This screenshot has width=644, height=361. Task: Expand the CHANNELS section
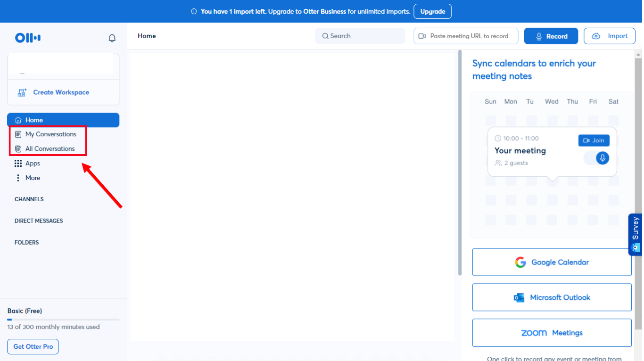(x=29, y=199)
